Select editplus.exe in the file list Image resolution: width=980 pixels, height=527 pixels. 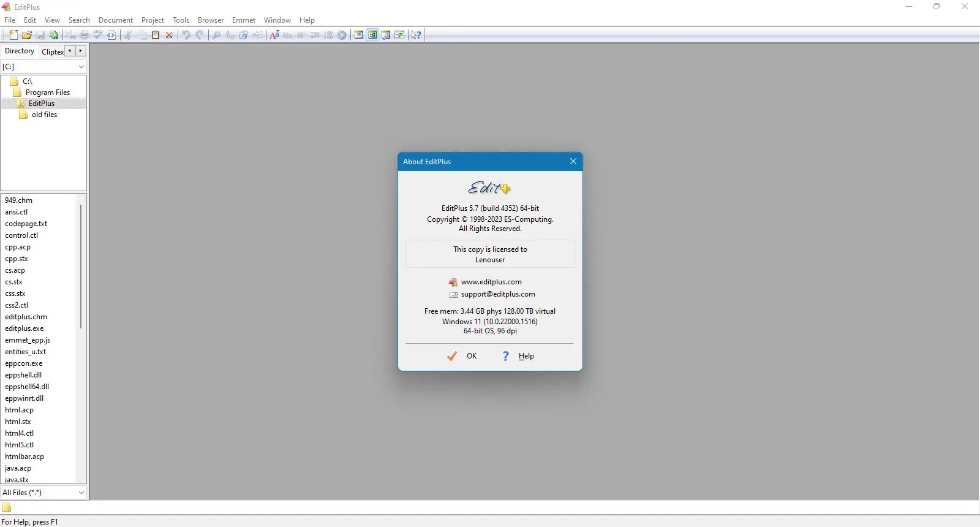point(24,328)
